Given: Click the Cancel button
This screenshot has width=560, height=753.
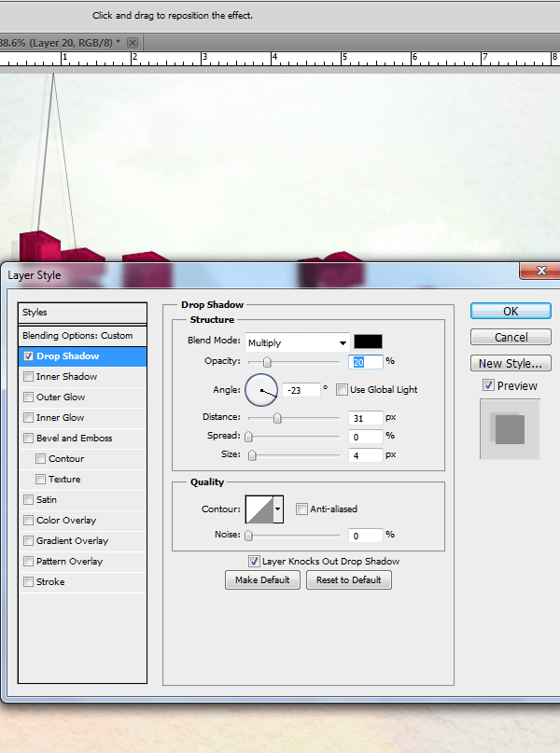Looking at the screenshot, I should (x=511, y=337).
